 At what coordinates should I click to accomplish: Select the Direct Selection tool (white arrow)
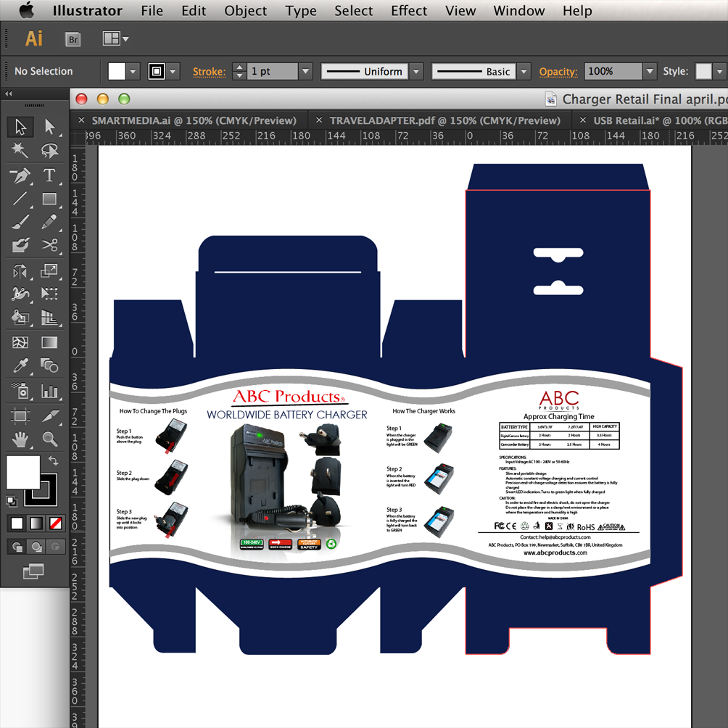(50, 127)
